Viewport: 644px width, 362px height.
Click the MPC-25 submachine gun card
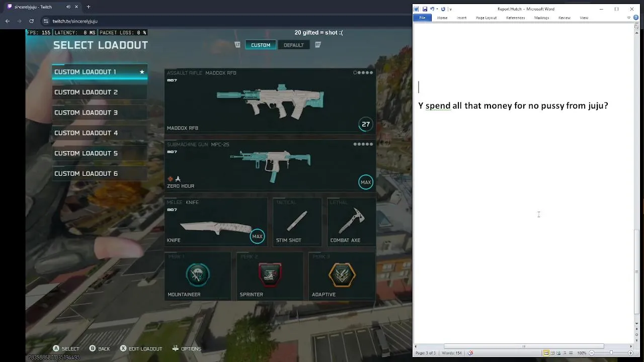270,166
